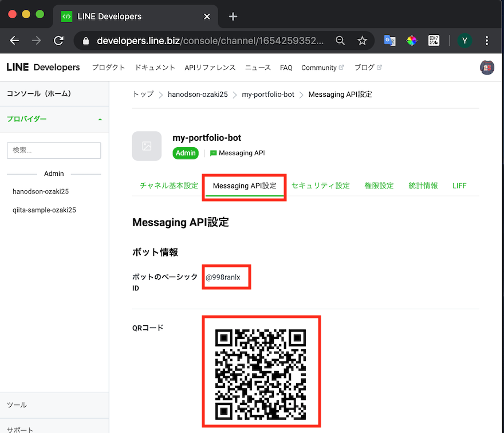Select the LINE Developers browser tab

click(135, 17)
